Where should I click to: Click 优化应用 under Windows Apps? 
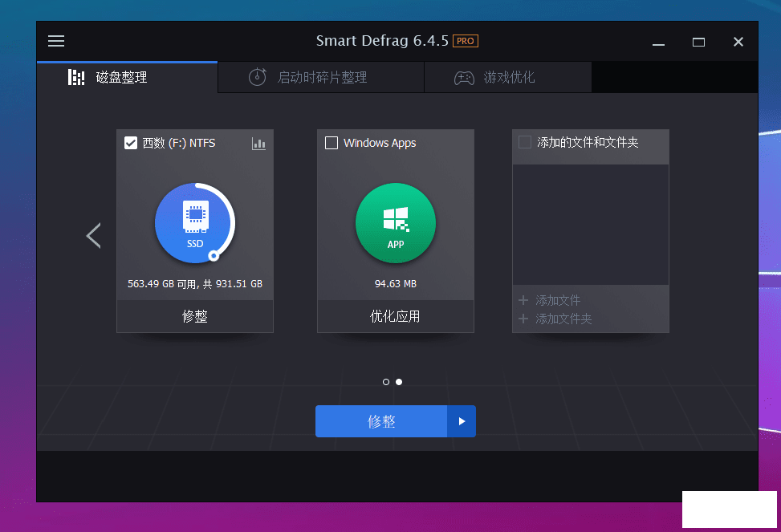(x=395, y=316)
